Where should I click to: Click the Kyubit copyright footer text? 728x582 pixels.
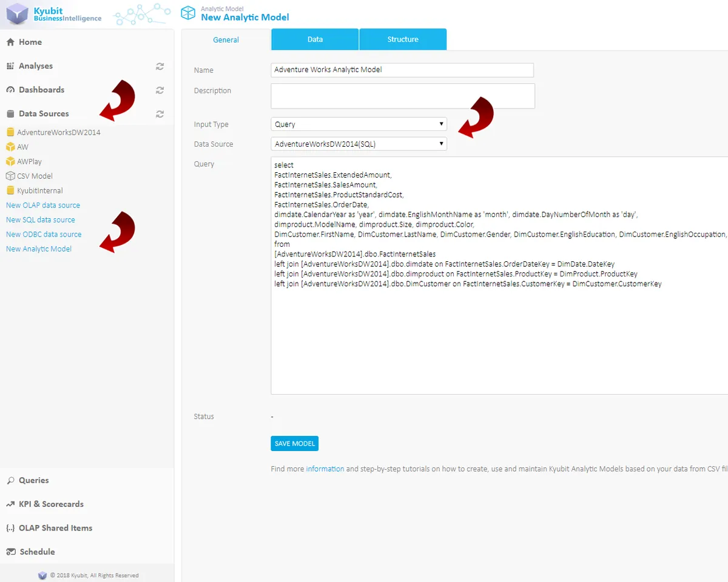(x=94, y=575)
